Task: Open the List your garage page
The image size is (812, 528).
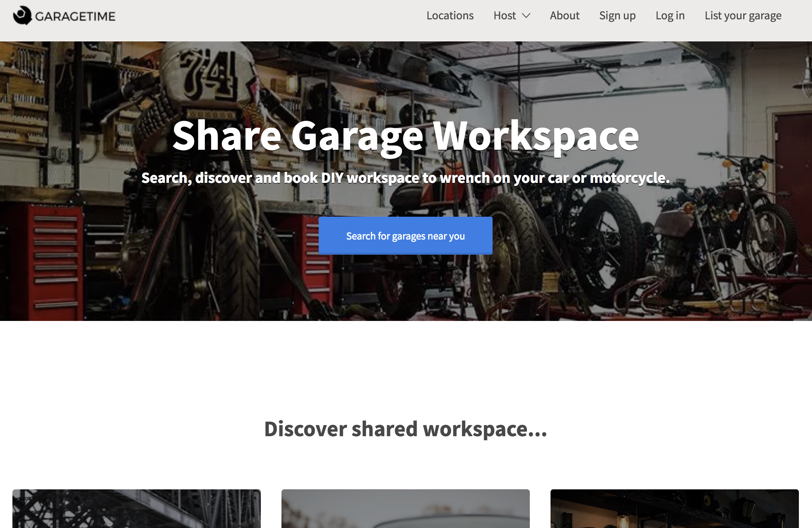Action: (x=743, y=16)
